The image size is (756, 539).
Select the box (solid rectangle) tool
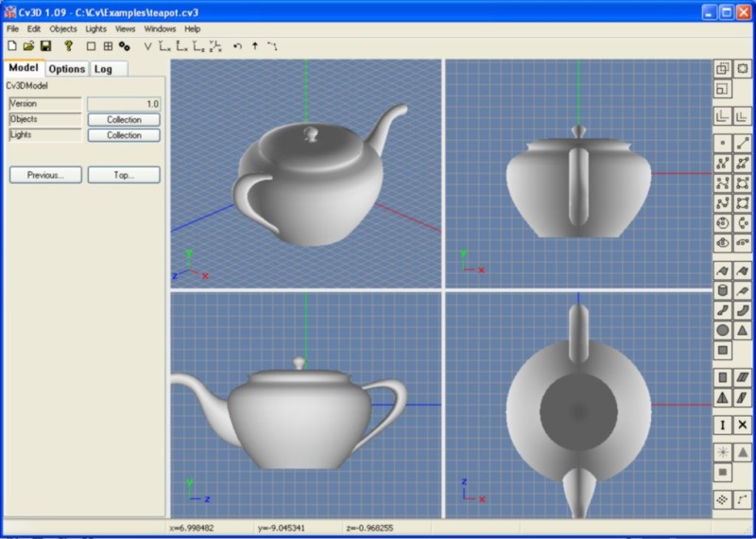pyautogui.click(x=722, y=350)
